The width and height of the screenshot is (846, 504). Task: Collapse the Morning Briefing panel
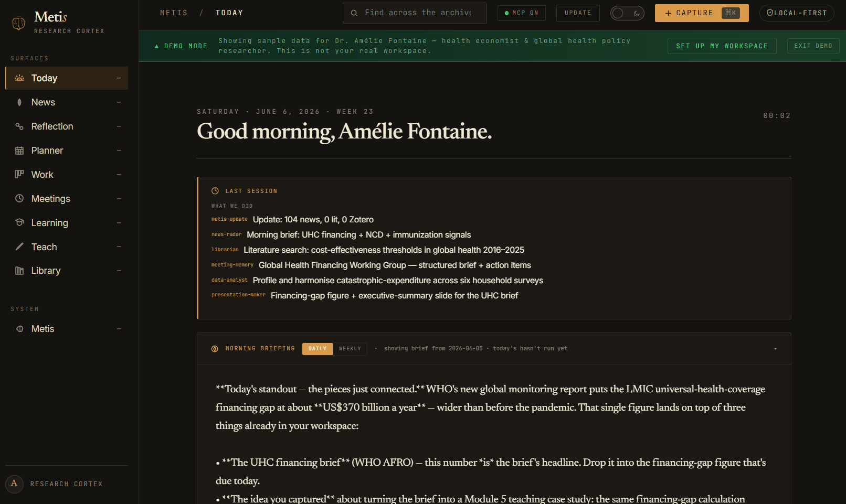pos(775,349)
